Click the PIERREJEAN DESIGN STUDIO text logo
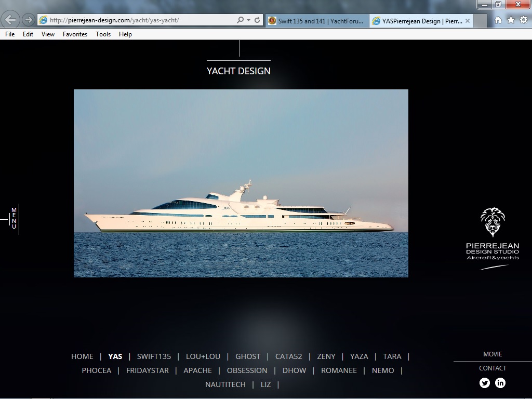This screenshot has width=532, height=399. tap(493, 248)
